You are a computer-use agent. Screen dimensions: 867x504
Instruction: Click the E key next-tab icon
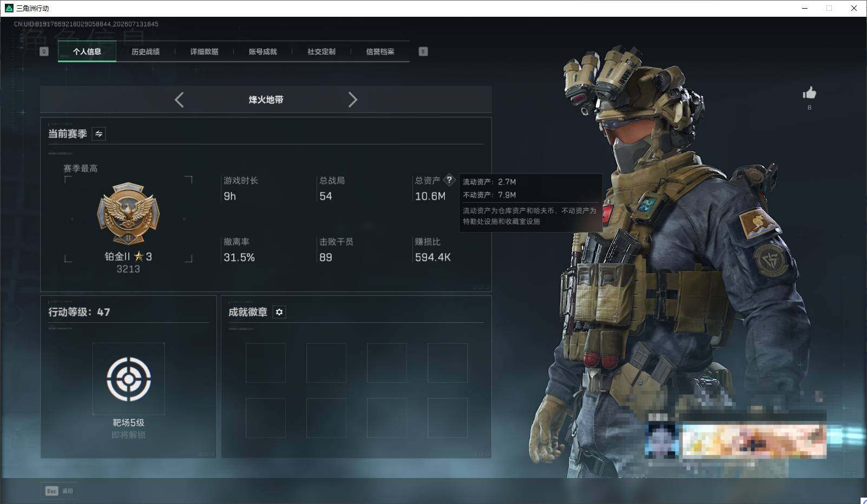pos(423,51)
